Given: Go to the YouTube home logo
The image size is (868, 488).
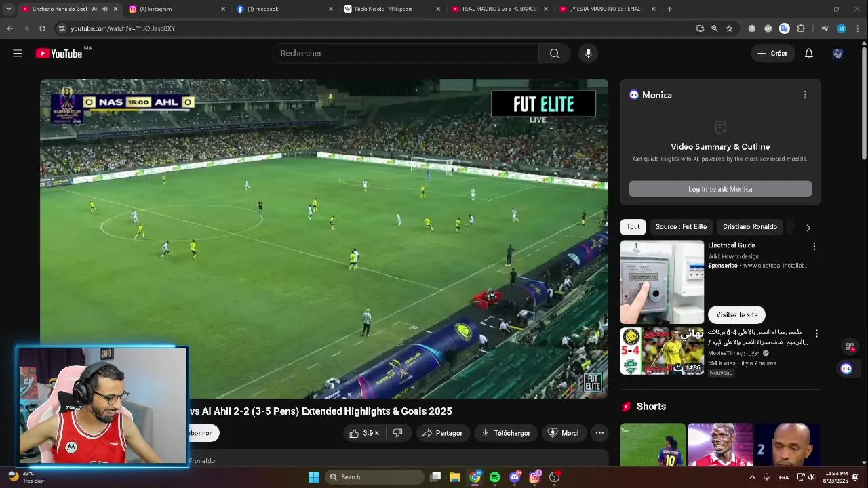Looking at the screenshot, I should [x=59, y=53].
